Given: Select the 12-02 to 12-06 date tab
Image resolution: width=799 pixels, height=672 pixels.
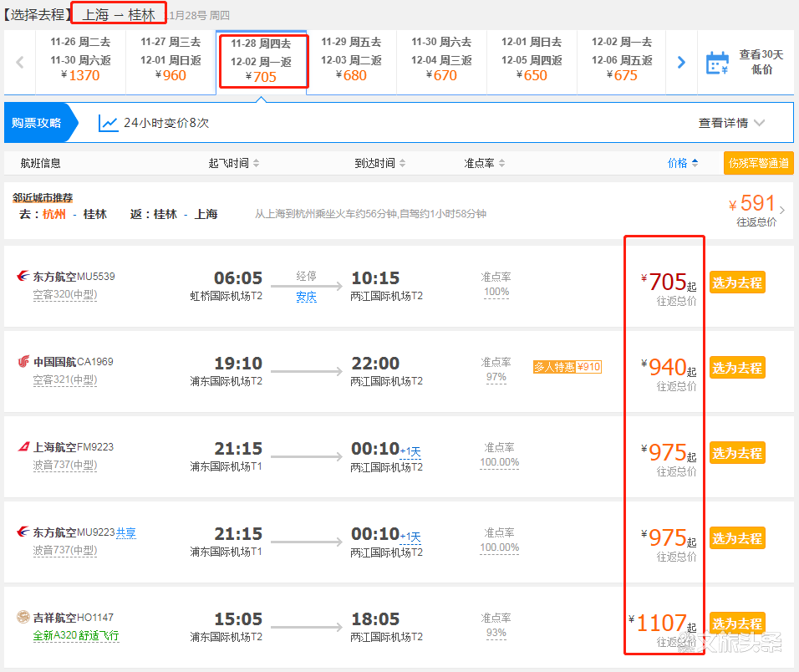Looking at the screenshot, I should point(622,62).
